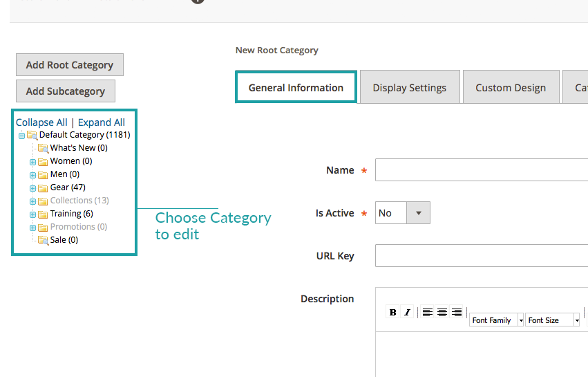Select Promotions (0) category
588x377 pixels.
[79, 227]
